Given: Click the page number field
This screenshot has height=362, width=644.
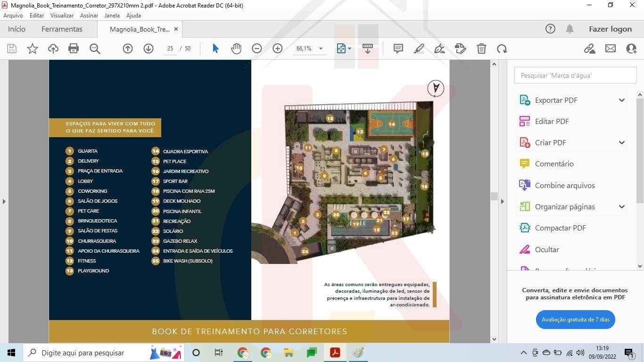Looking at the screenshot, I should (x=170, y=49).
